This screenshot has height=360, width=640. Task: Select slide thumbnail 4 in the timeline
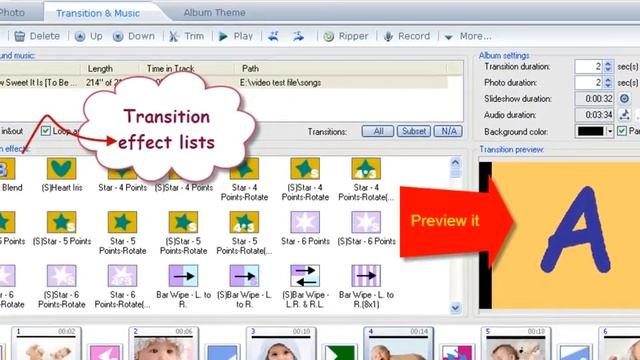pos(399,344)
